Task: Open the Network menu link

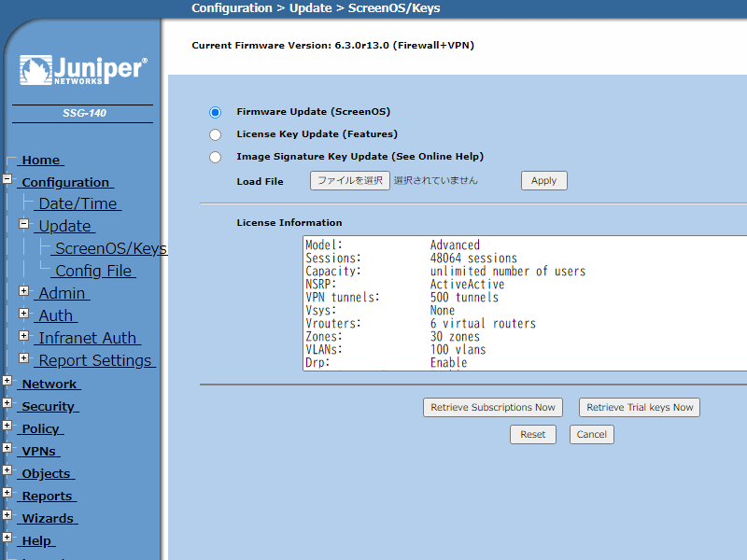Action: [49, 384]
